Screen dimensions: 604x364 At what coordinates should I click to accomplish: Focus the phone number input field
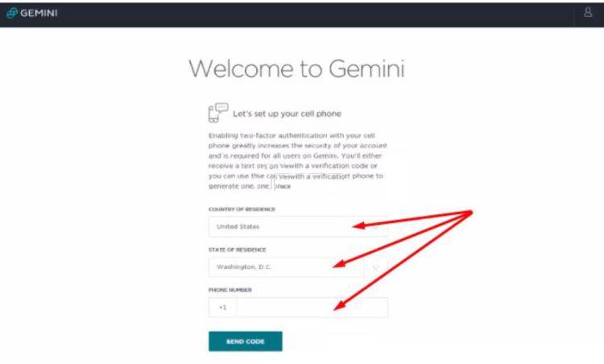312,308
